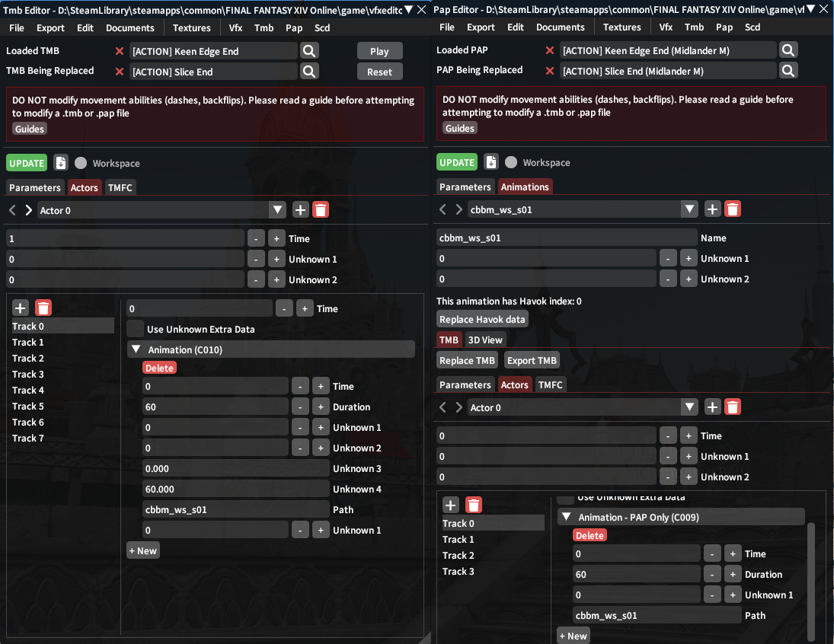
Task: Select Track 7 in Tmb Editor
Action: [28, 438]
